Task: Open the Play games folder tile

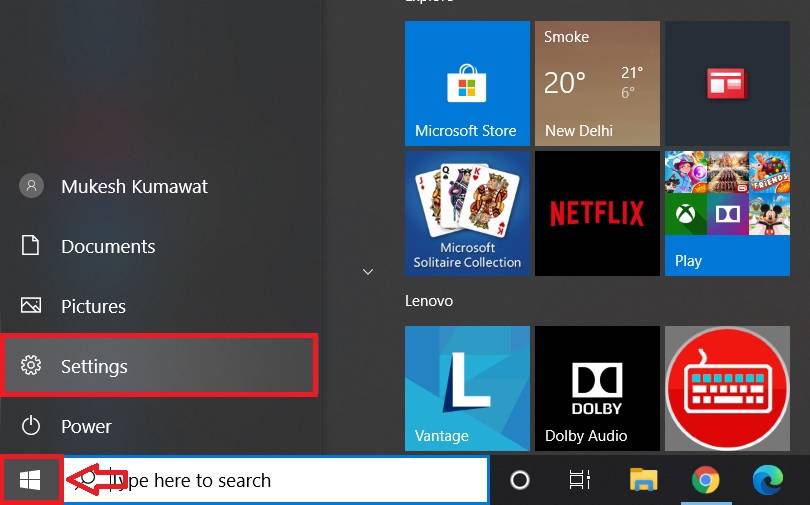Action: (x=727, y=213)
